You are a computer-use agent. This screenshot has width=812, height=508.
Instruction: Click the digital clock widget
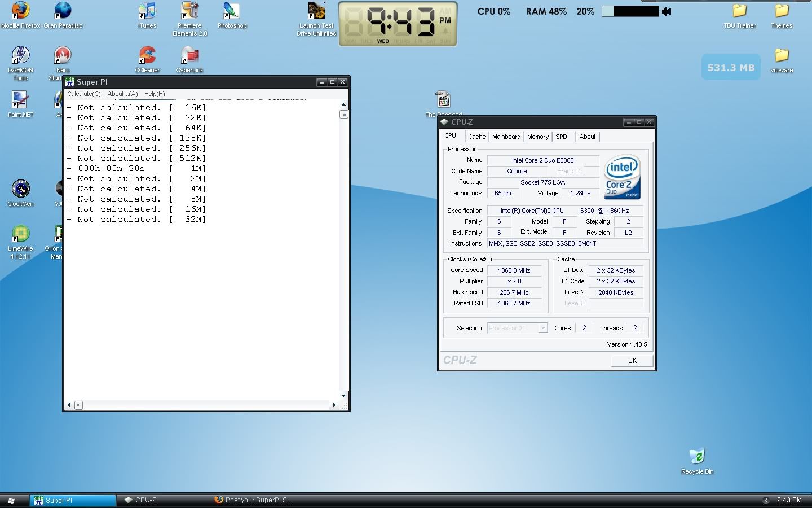coord(398,24)
